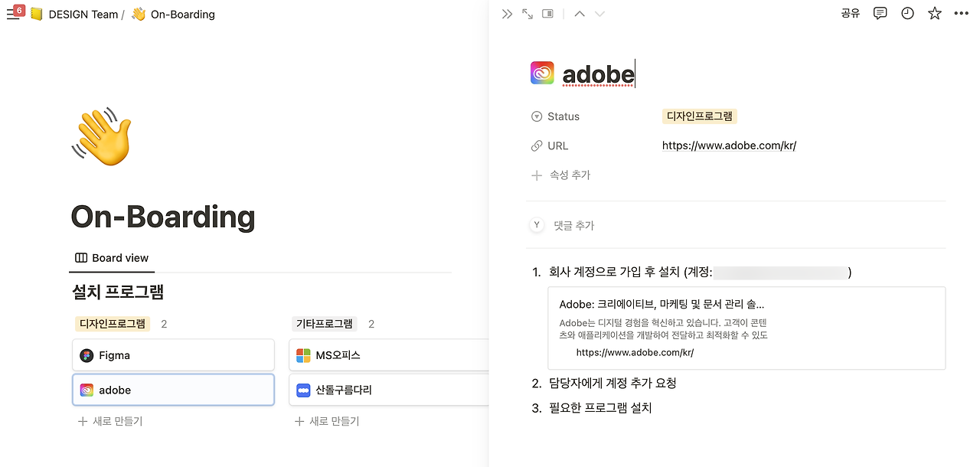Viewport: 980px width, 467px height.
Task: Switch peek mode layout icon
Action: pos(547,14)
